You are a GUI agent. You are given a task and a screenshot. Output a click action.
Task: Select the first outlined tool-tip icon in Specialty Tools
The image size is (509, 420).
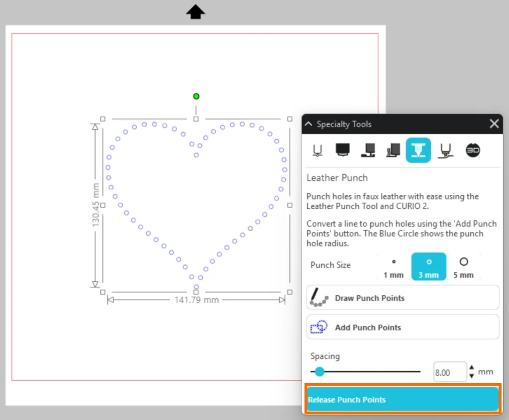[318, 150]
